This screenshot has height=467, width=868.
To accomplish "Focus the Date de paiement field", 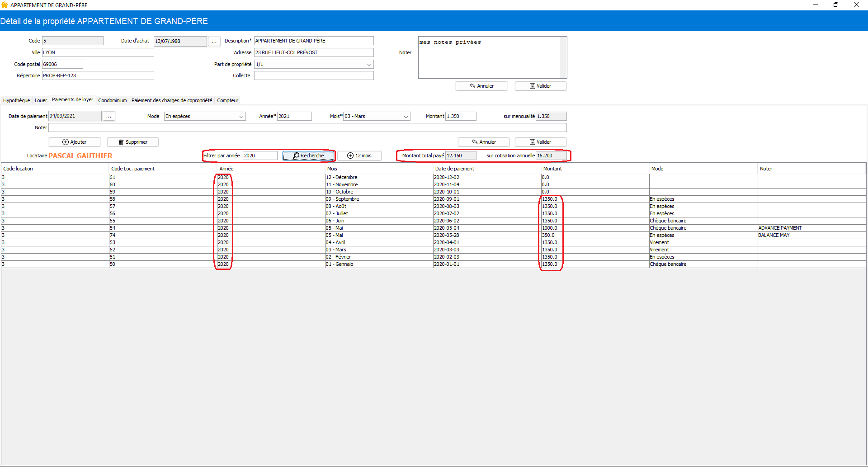I will (75, 116).
